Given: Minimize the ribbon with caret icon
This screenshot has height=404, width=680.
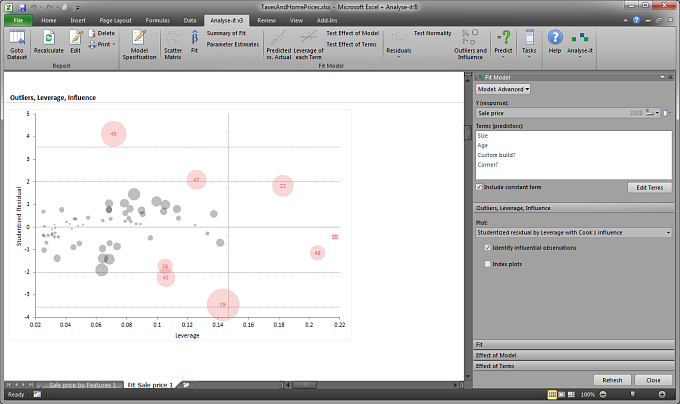Looking at the screenshot, I should click(x=625, y=20).
